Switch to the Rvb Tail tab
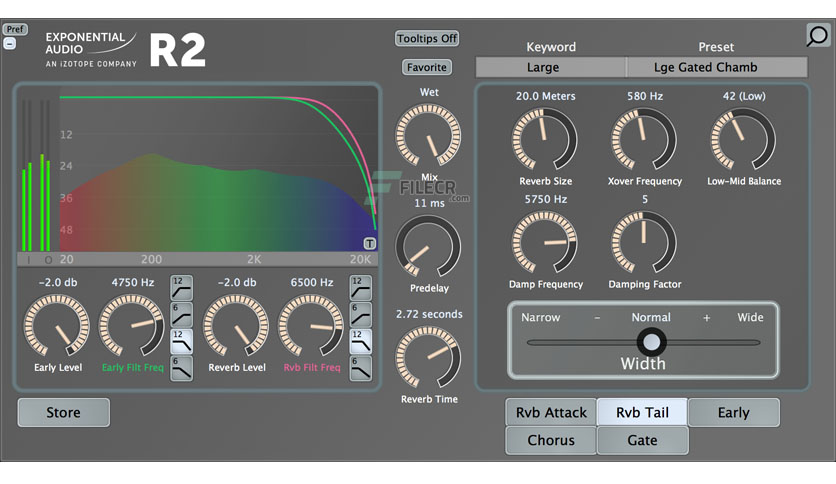 (642, 412)
